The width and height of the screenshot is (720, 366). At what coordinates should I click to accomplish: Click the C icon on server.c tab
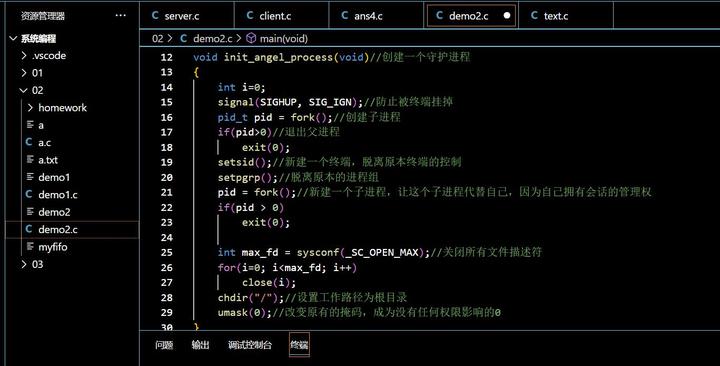point(155,16)
